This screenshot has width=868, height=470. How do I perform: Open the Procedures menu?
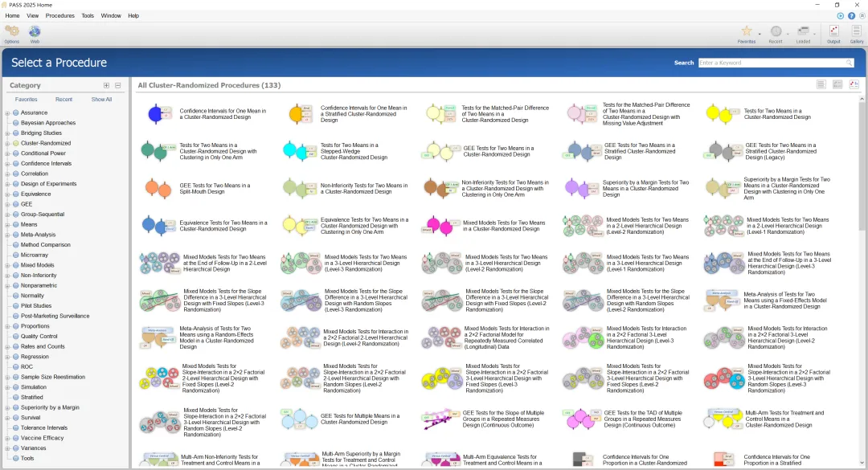pos(59,15)
